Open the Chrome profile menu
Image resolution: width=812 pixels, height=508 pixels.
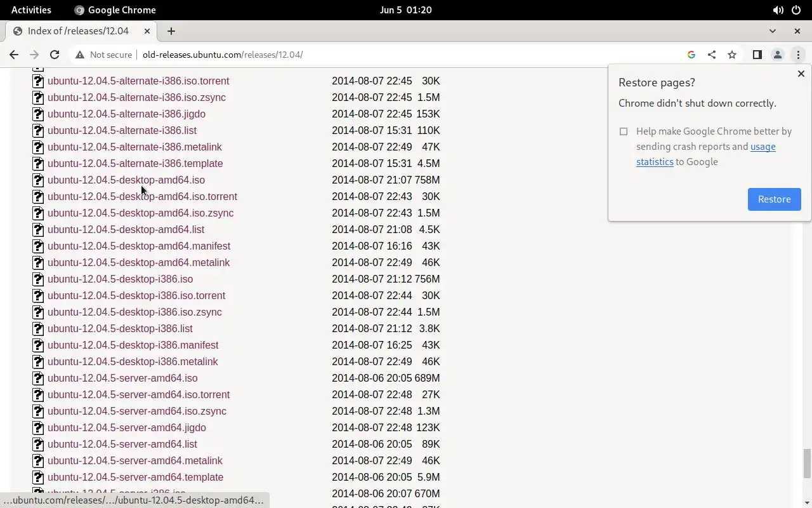tap(778, 55)
